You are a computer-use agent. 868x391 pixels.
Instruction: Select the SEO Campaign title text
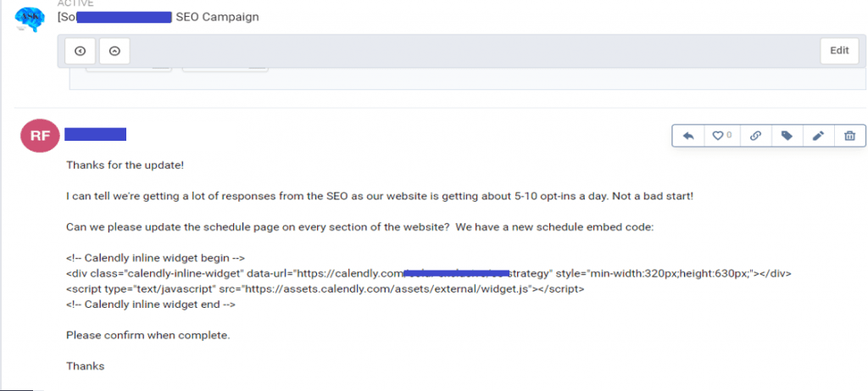[x=217, y=17]
